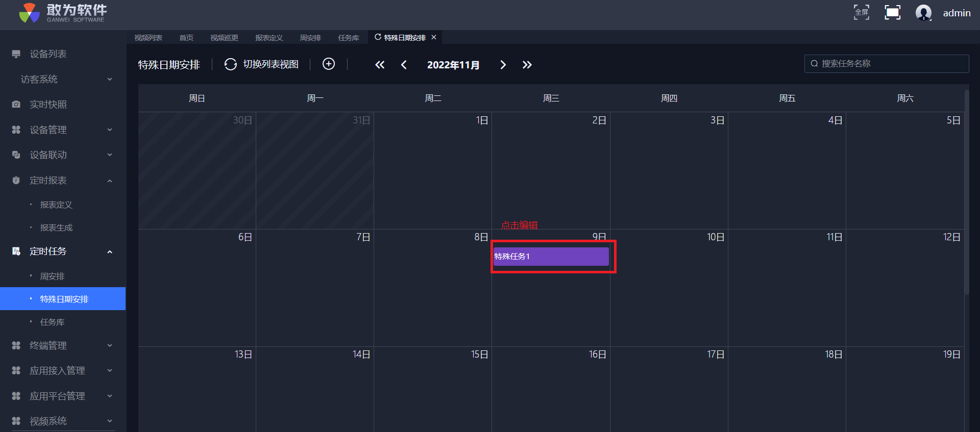This screenshot has width=980, height=432.
Task: Click the search magnifier icon
Action: click(814, 64)
